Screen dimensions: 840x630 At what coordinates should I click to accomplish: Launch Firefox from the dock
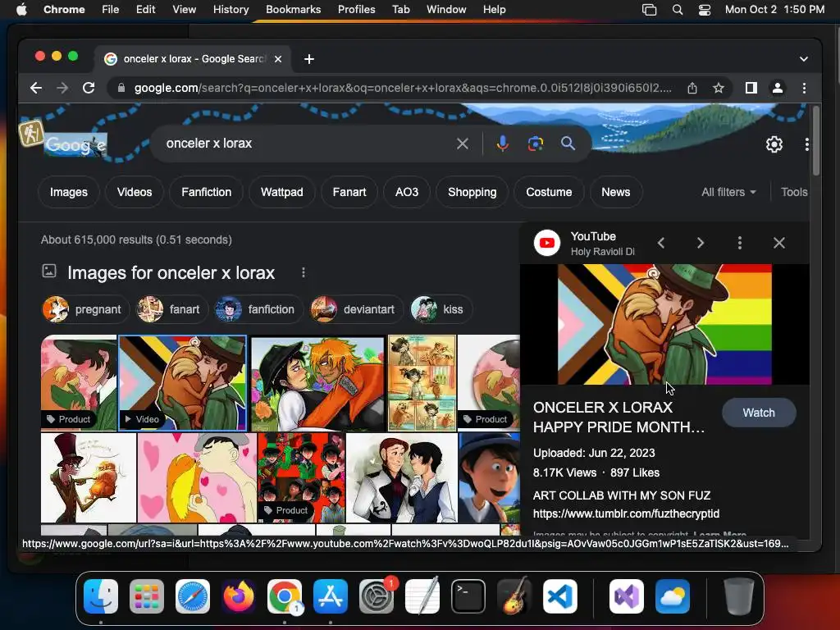coord(239,596)
